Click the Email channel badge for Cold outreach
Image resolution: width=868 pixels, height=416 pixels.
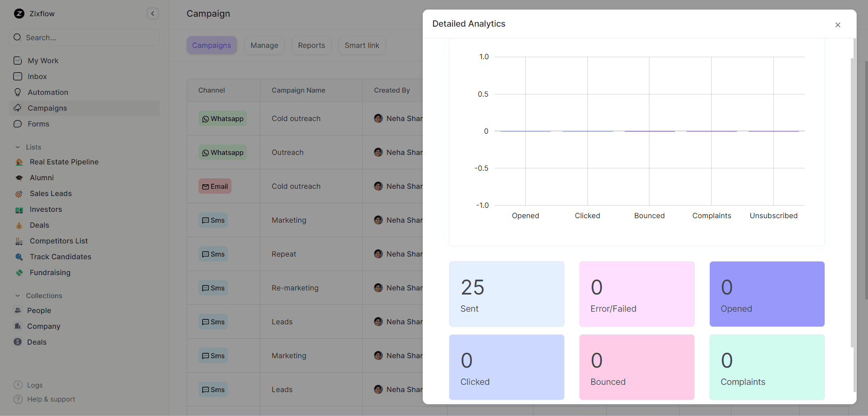click(x=215, y=186)
